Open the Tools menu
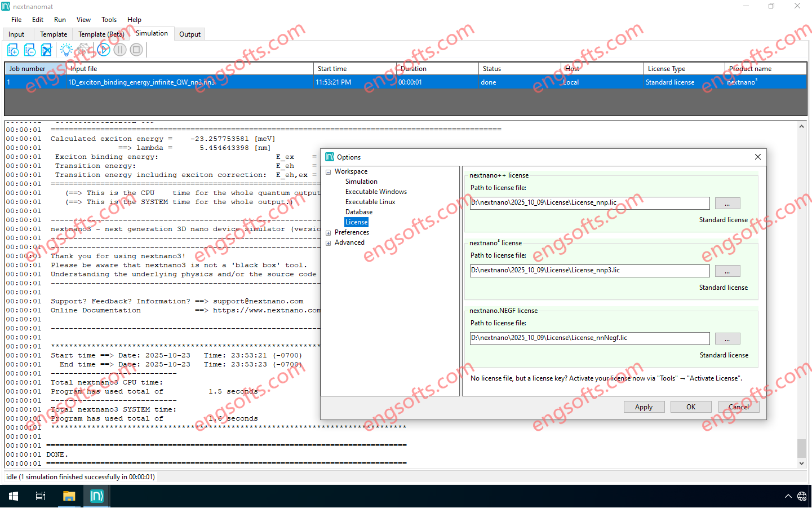Image resolution: width=812 pixels, height=508 pixels. pos(109,20)
